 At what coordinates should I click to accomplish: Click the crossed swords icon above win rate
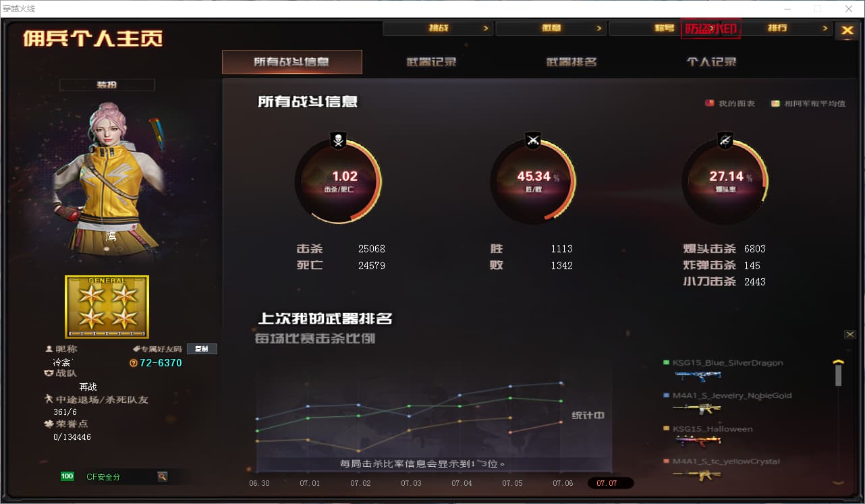(533, 140)
